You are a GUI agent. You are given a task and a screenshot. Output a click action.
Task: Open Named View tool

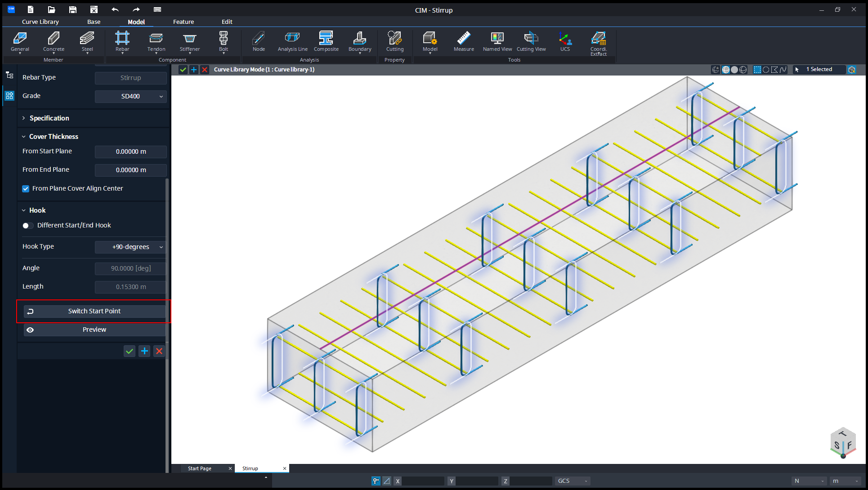pyautogui.click(x=497, y=42)
